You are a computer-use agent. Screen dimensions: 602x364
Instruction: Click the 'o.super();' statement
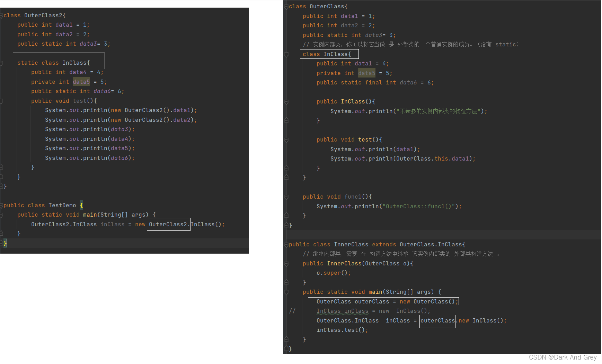tap(334, 273)
